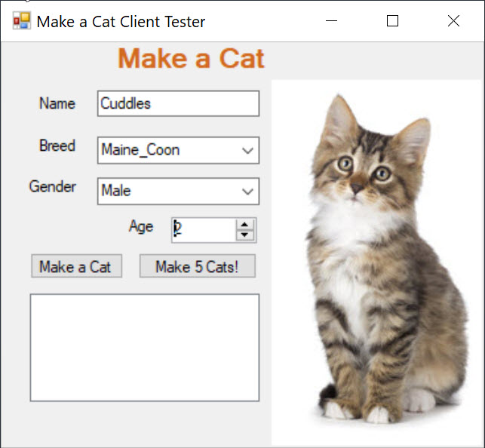The height and width of the screenshot is (448, 485).
Task: Click the Make a Cat button
Action: (76, 266)
